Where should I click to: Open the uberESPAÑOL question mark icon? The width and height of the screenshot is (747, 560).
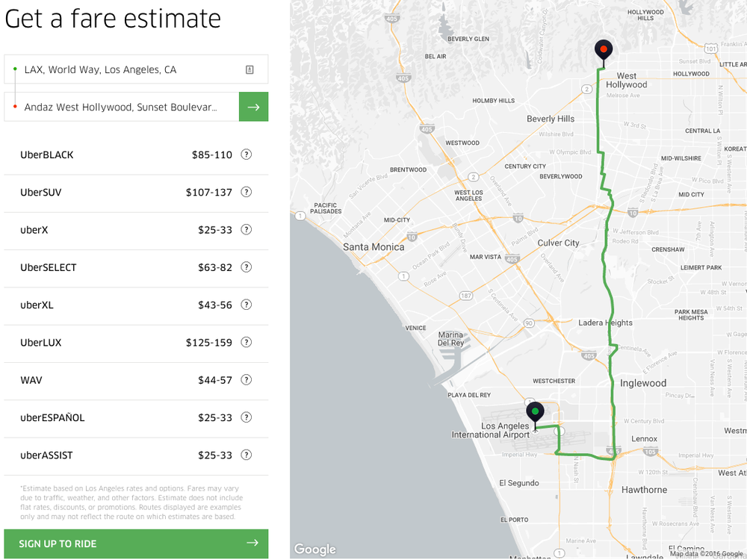(x=247, y=417)
